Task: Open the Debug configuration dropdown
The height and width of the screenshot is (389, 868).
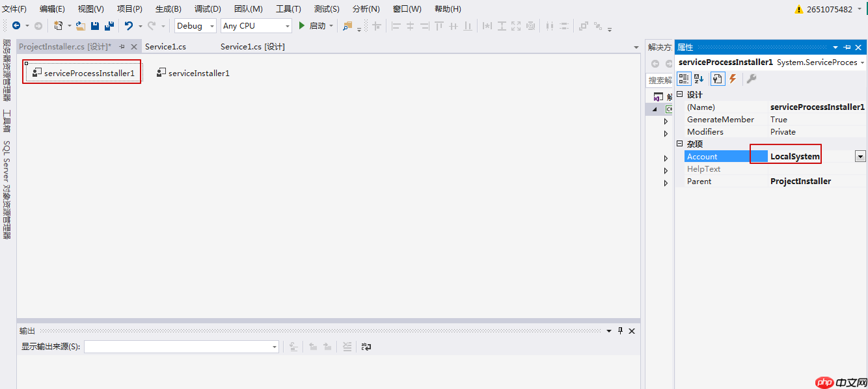Action: pos(195,26)
